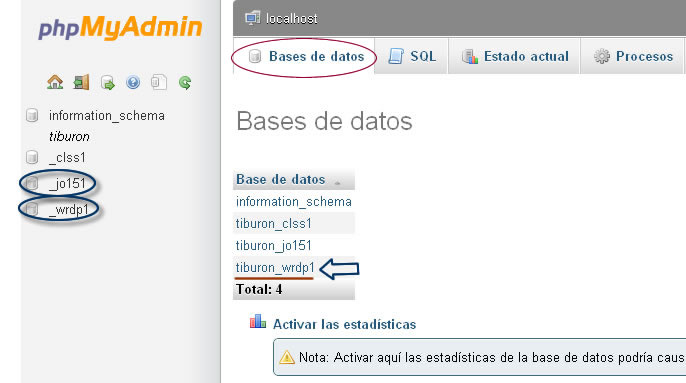Open information_schema in the database table
Screen dimensions: 686x383
294,202
